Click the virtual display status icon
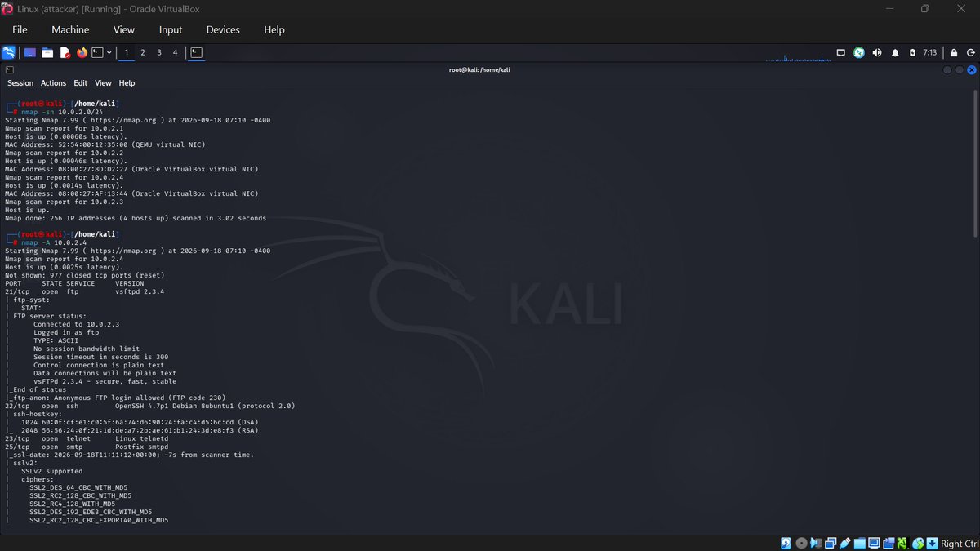This screenshot has width=980, height=551. [x=874, y=544]
